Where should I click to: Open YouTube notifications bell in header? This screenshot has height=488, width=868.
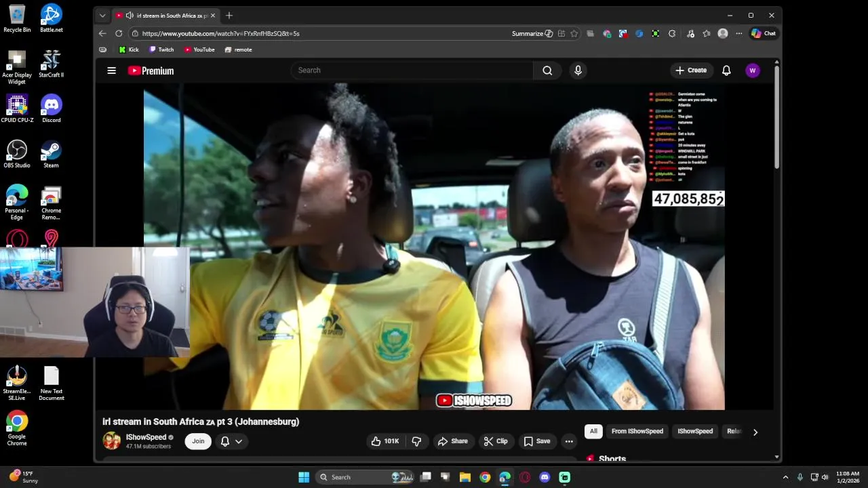[x=726, y=70]
